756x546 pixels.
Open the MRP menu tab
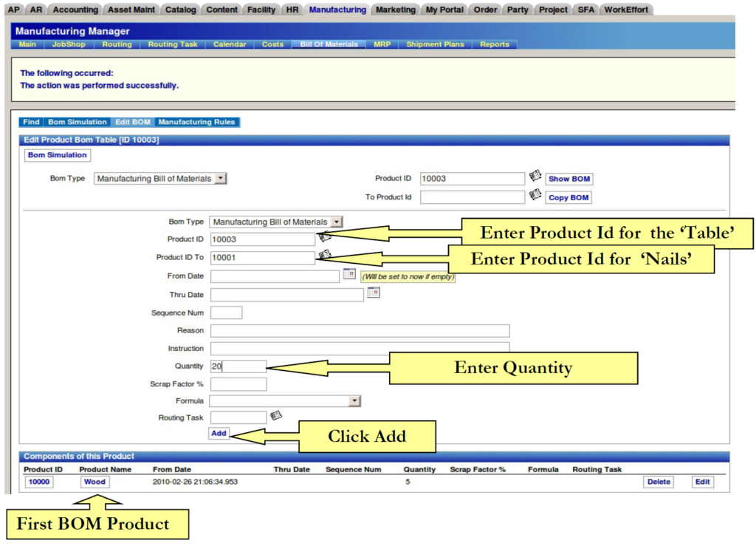point(382,44)
